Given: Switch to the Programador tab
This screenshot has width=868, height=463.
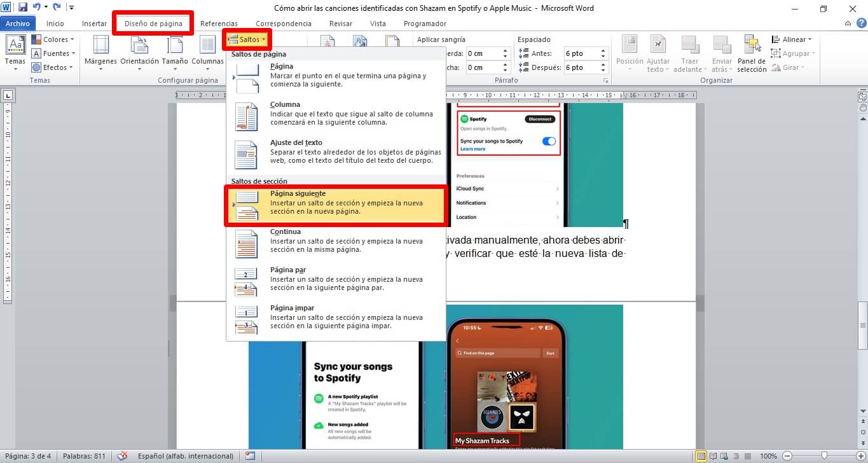Looking at the screenshot, I should pos(425,24).
